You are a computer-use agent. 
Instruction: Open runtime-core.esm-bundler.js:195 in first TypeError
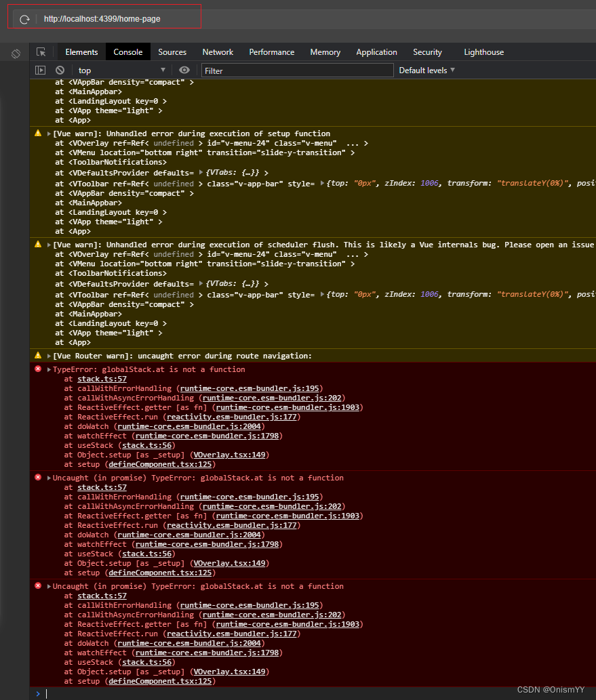pos(250,388)
